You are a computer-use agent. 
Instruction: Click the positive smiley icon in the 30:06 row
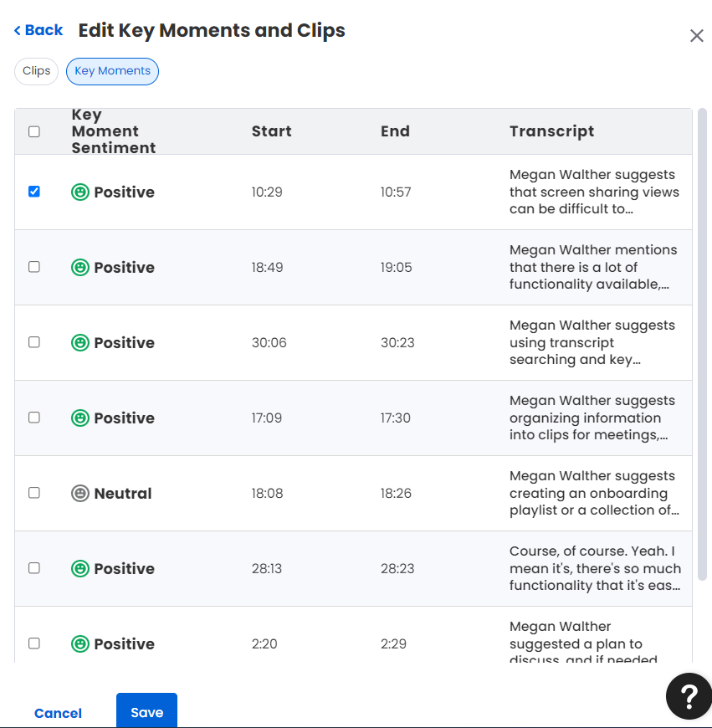[80, 342]
